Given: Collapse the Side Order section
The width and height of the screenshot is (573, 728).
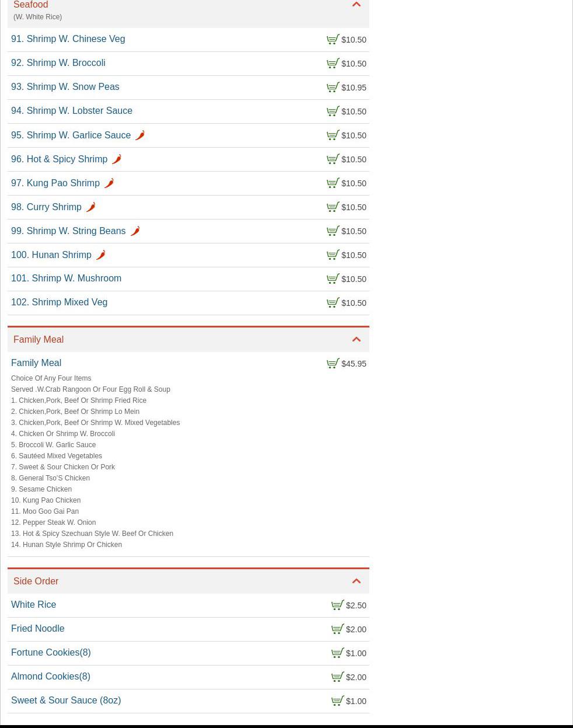Looking at the screenshot, I should click(x=356, y=581).
